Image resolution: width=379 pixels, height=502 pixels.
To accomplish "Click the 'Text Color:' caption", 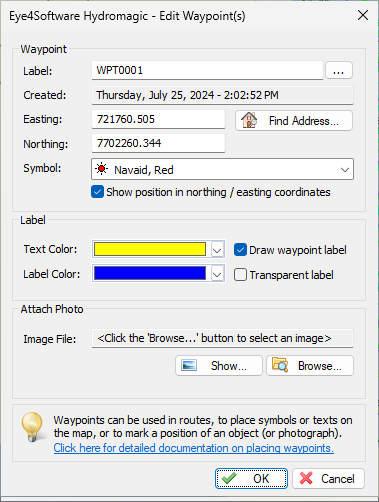I will (50, 249).
